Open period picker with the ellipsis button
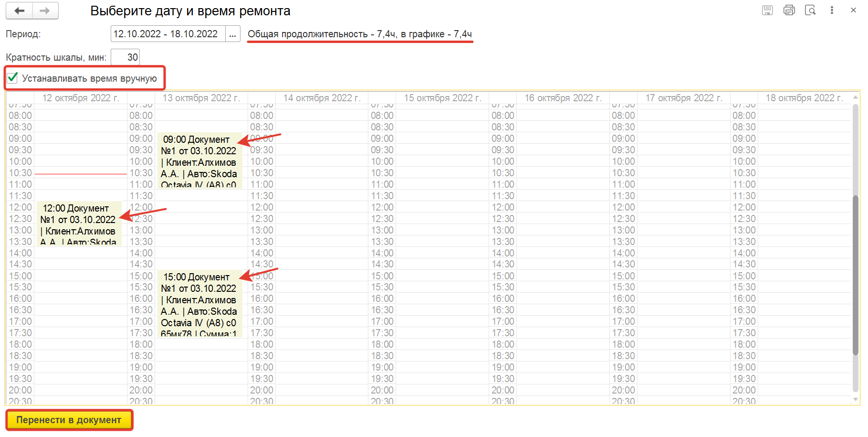This screenshot has width=868, height=437. pos(232,34)
